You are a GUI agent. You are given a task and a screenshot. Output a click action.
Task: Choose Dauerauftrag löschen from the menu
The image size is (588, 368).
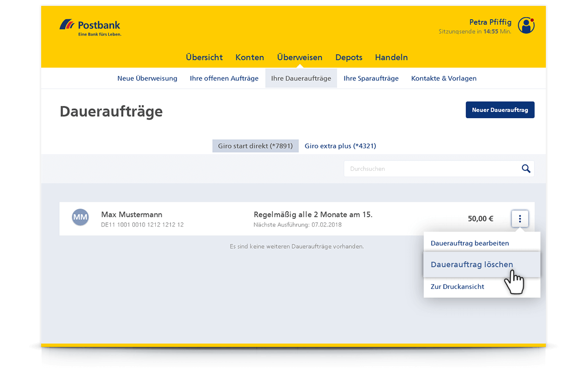(x=471, y=264)
